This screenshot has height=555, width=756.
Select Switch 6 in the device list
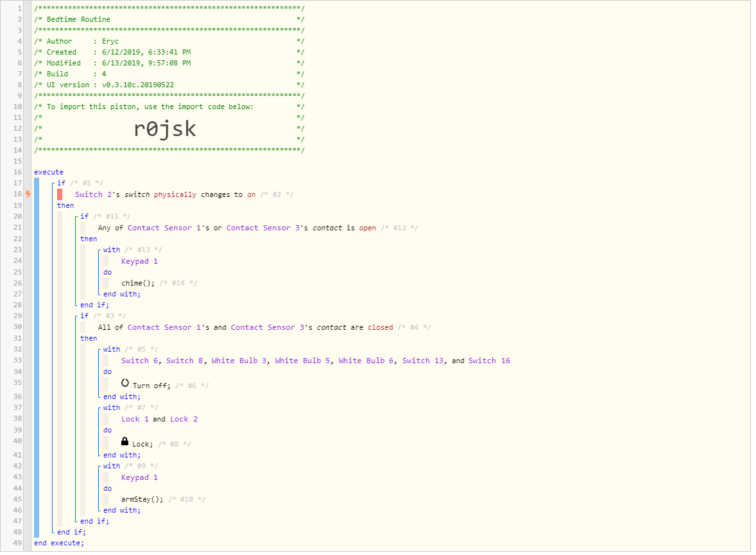(x=139, y=361)
